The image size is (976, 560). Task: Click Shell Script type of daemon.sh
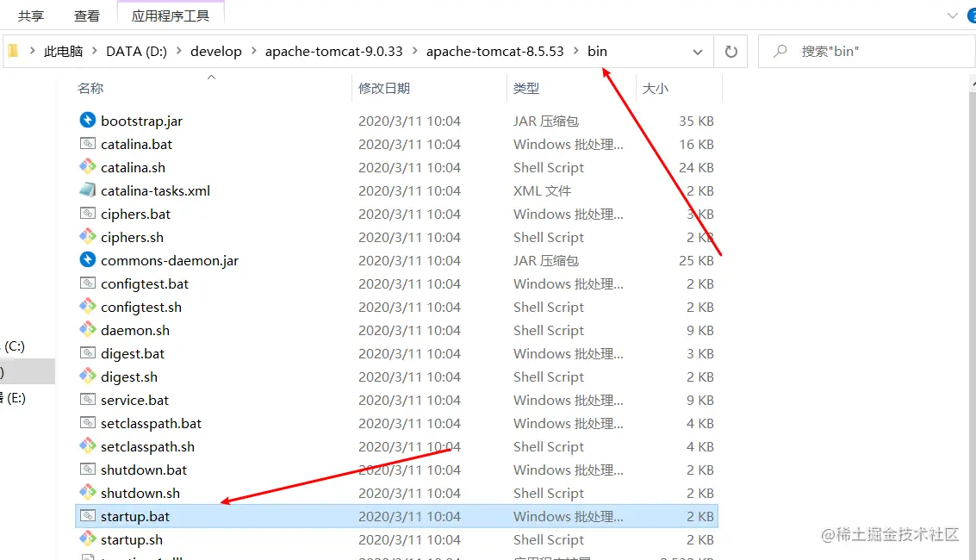[549, 331]
